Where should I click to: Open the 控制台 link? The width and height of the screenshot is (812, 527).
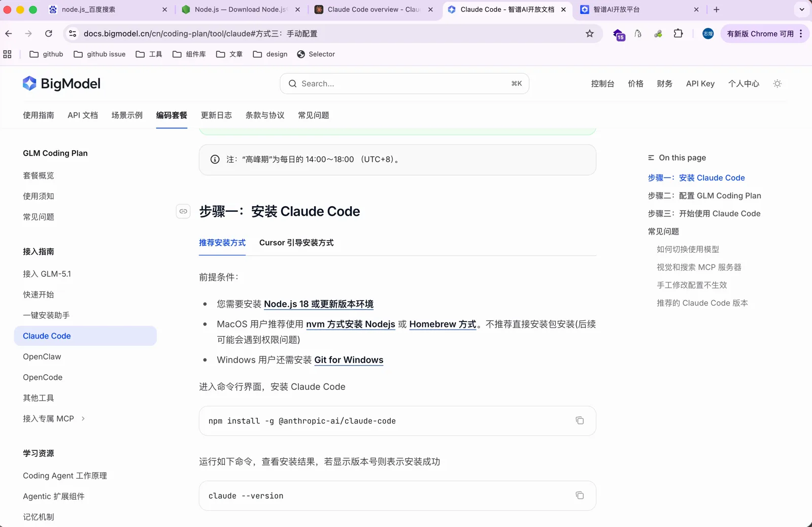point(602,84)
